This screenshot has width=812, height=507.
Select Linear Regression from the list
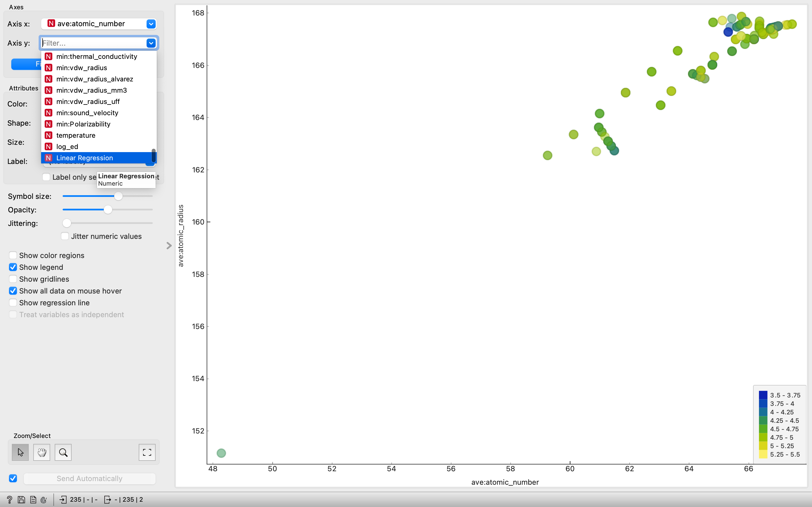coord(85,158)
